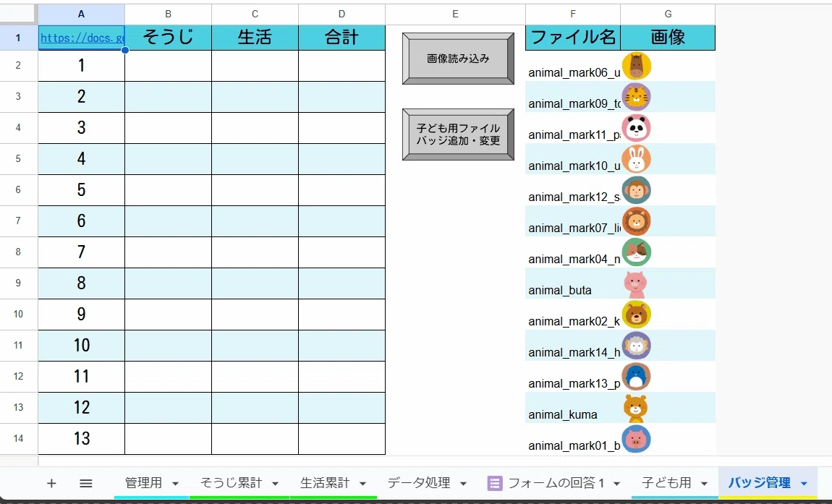The width and height of the screenshot is (832, 504).
Task: Select the バッジ管理 sheet tab
Action: coord(760,483)
